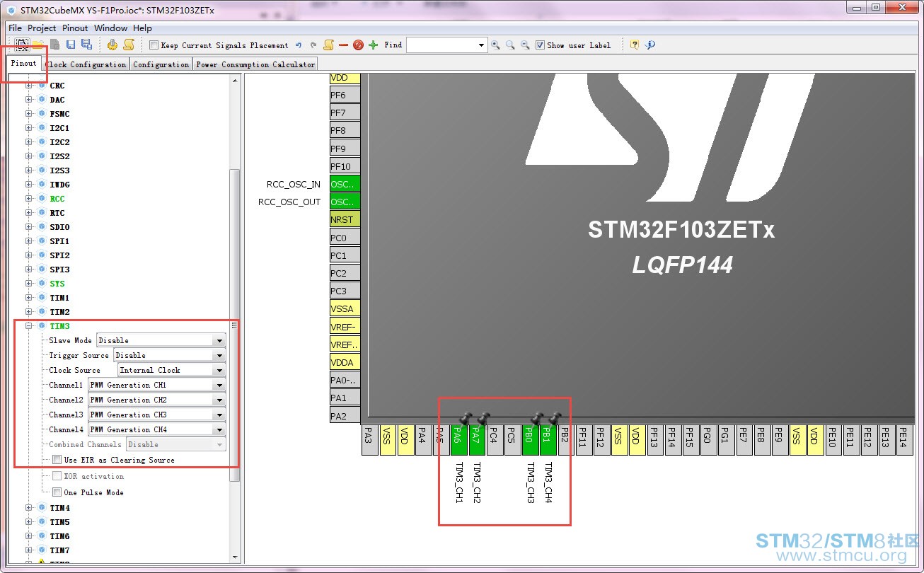Expand the SPI1 tree node
The image size is (924, 573).
click(x=29, y=241)
